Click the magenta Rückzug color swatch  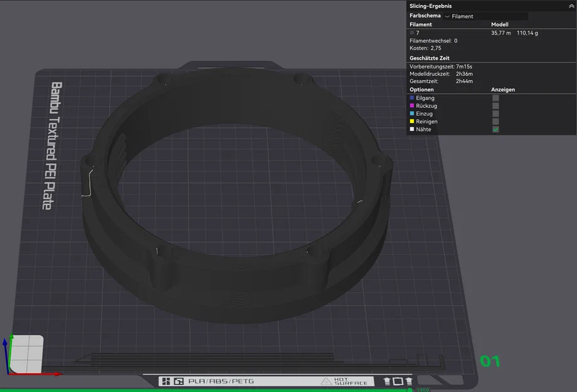pos(412,105)
